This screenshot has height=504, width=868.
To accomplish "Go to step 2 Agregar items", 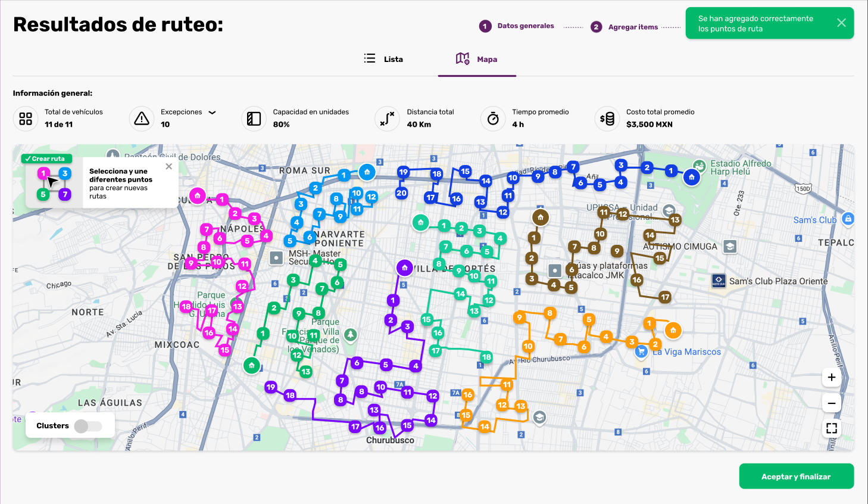I will tap(625, 27).
